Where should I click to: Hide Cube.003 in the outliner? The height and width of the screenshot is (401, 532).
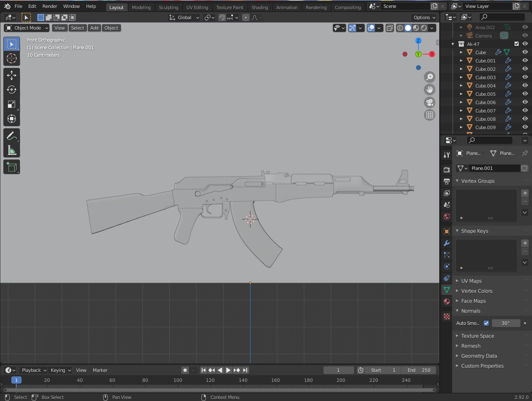click(x=525, y=77)
